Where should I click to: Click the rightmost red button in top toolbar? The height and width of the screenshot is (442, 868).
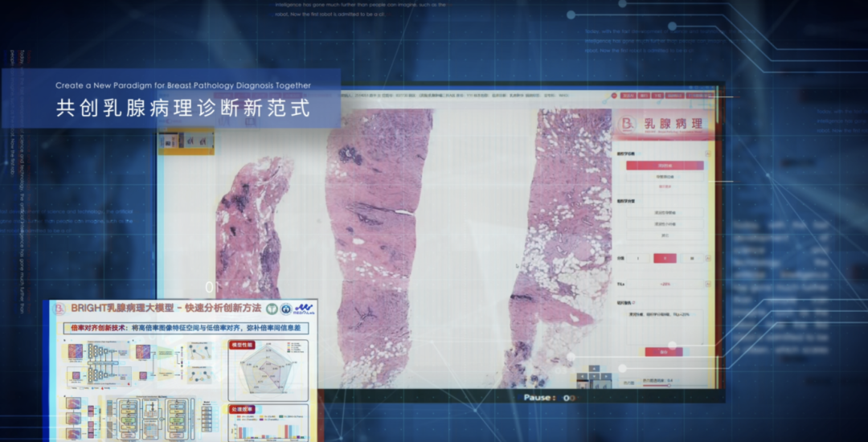coord(699,96)
